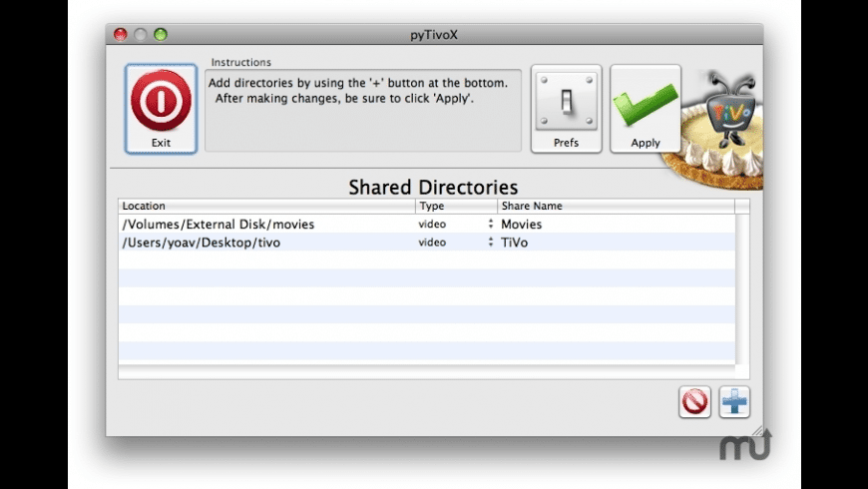868x489 pixels.
Task: Sort by the Share Name column header
Action: 616,207
